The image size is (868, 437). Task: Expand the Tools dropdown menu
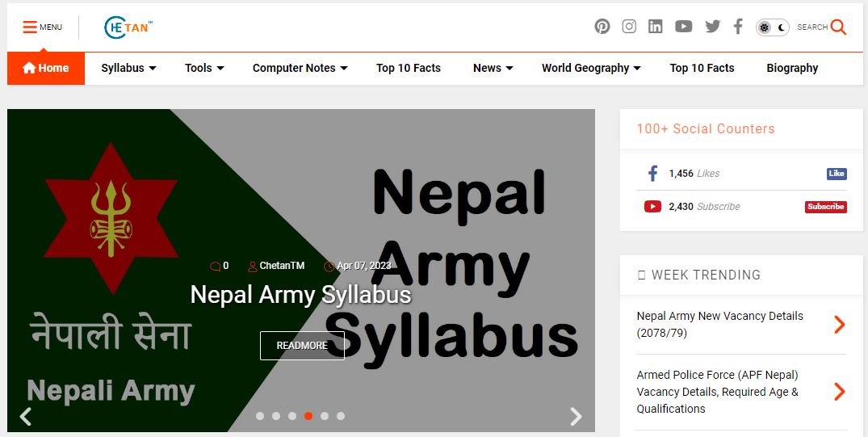(x=204, y=68)
